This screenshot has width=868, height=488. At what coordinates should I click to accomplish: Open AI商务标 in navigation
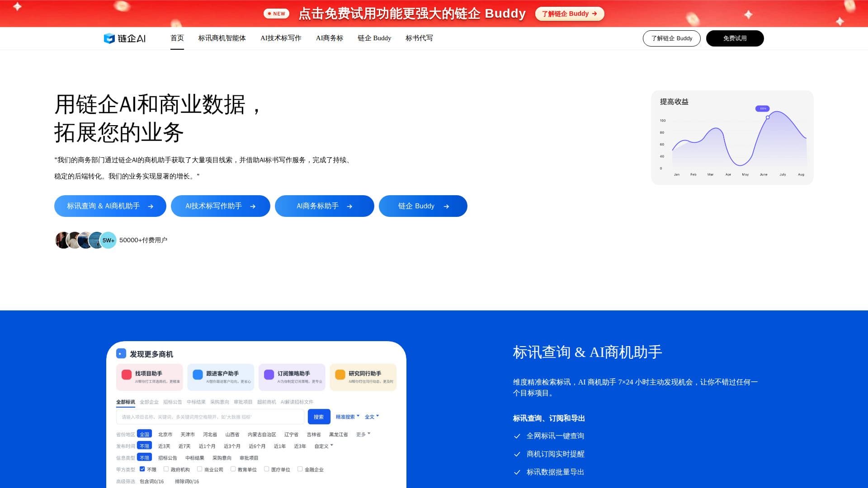330,38
